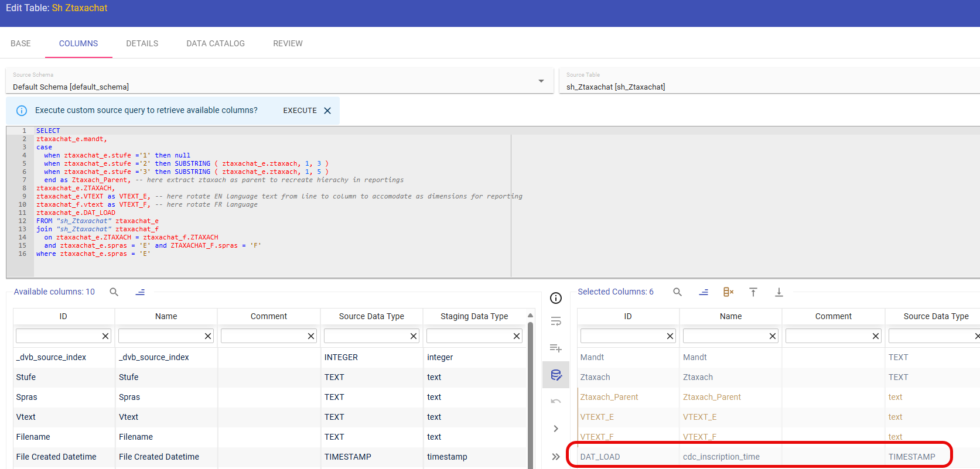
Task: Move all columns with double chevron
Action: point(556,457)
